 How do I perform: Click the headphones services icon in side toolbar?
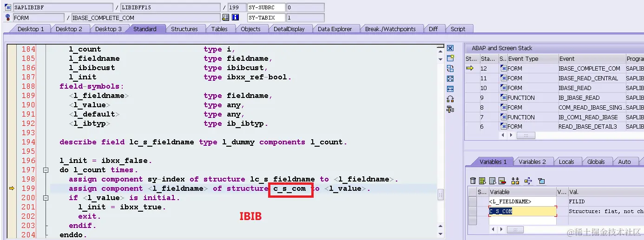pos(450,99)
